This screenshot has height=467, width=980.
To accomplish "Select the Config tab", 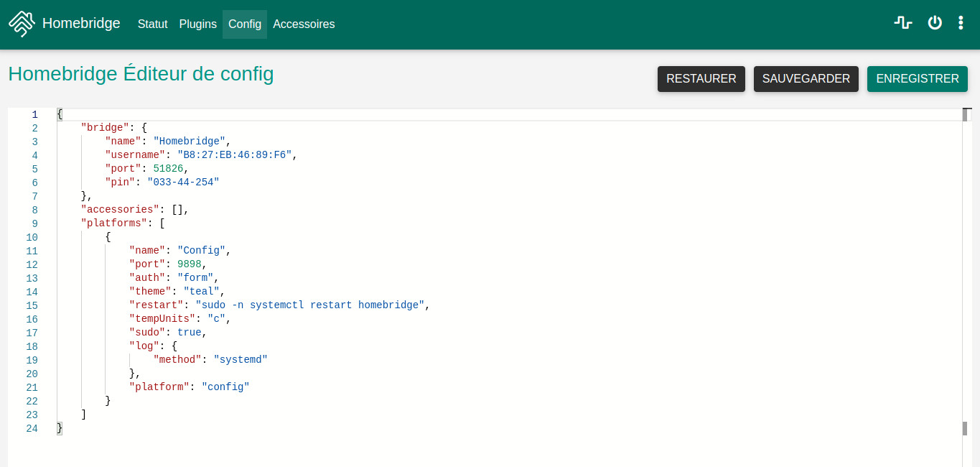I will (x=245, y=24).
